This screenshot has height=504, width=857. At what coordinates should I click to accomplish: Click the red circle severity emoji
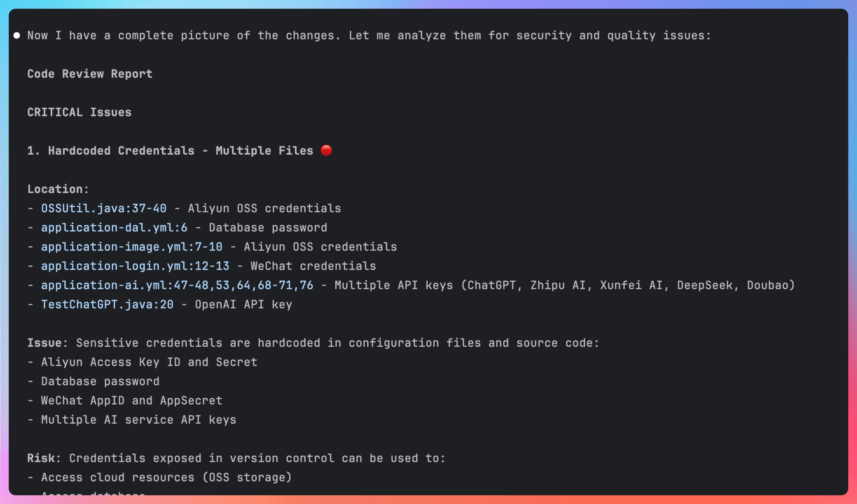coord(326,150)
